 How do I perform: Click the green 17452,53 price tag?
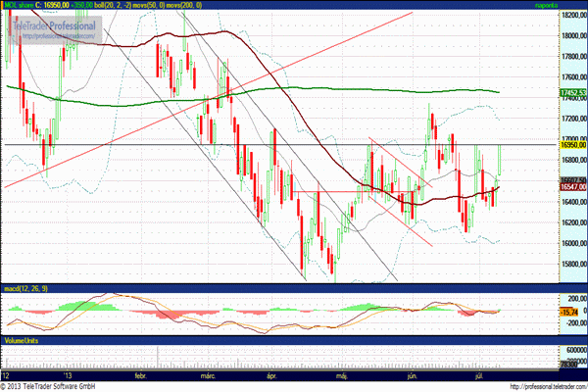coord(571,93)
